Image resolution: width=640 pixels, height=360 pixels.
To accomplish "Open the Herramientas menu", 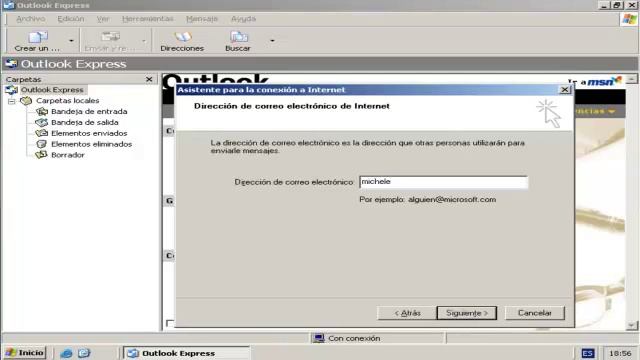I will pyautogui.click(x=147, y=19).
